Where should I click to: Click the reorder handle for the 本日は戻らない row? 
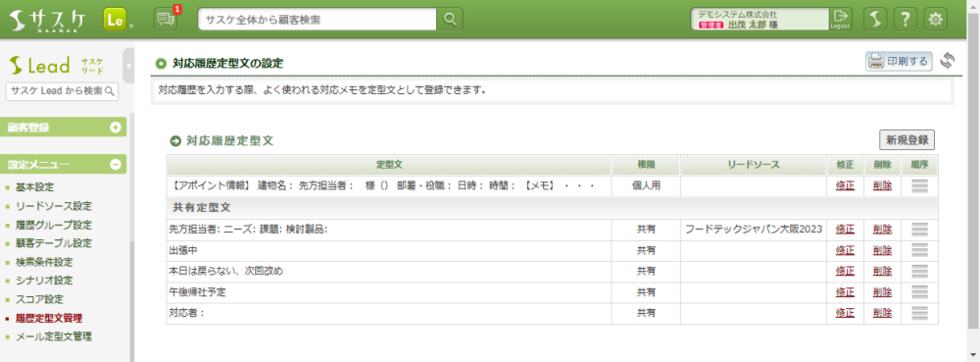click(x=919, y=272)
